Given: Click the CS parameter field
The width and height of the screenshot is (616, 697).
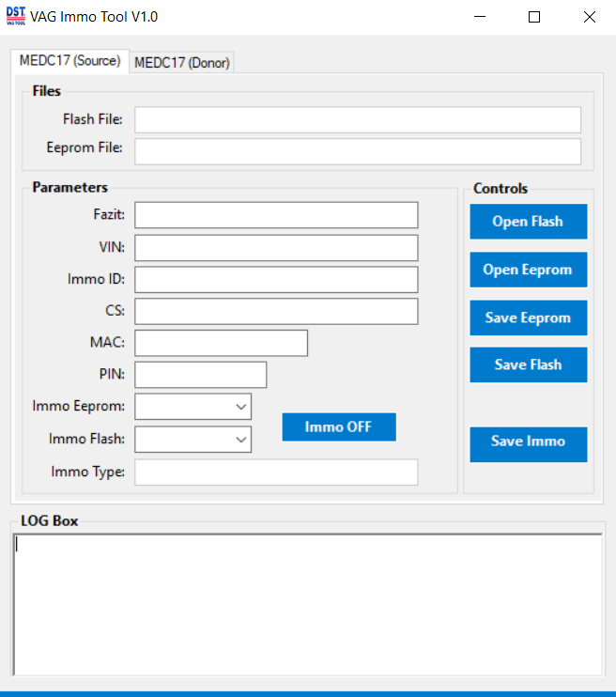Looking at the screenshot, I should [x=276, y=311].
